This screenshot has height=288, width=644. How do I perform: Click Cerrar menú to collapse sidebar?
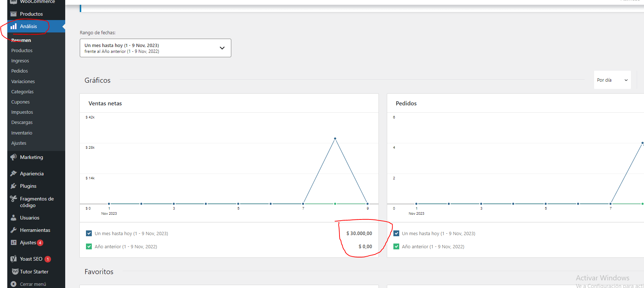click(x=33, y=284)
